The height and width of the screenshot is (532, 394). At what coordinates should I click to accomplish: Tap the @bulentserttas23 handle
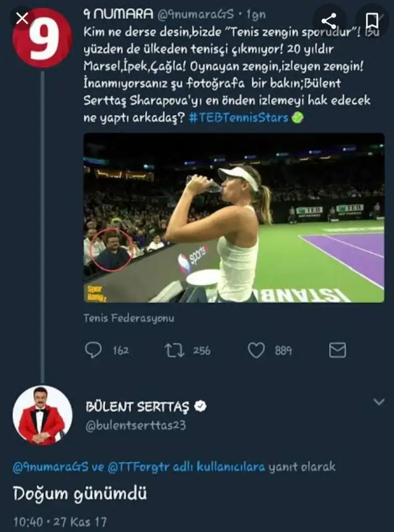tap(136, 425)
